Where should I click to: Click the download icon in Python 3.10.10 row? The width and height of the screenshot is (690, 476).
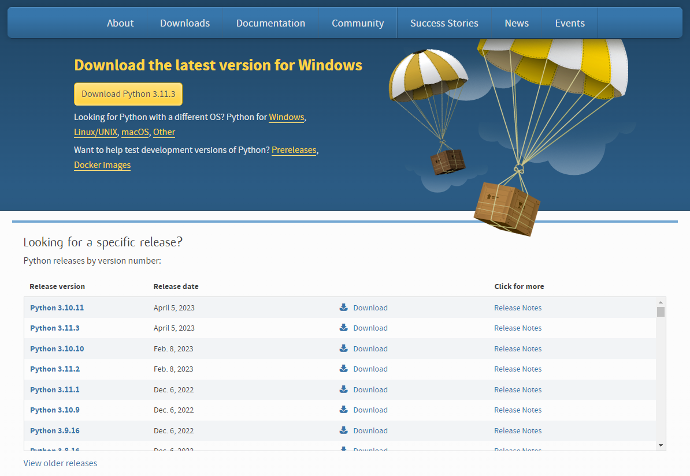coord(344,348)
